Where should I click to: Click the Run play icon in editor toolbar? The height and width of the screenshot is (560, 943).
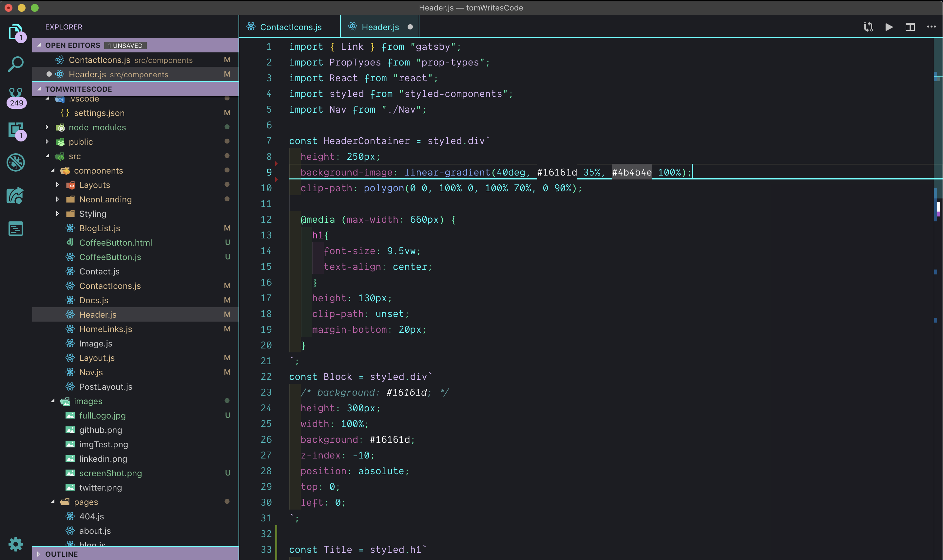click(x=889, y=27)
